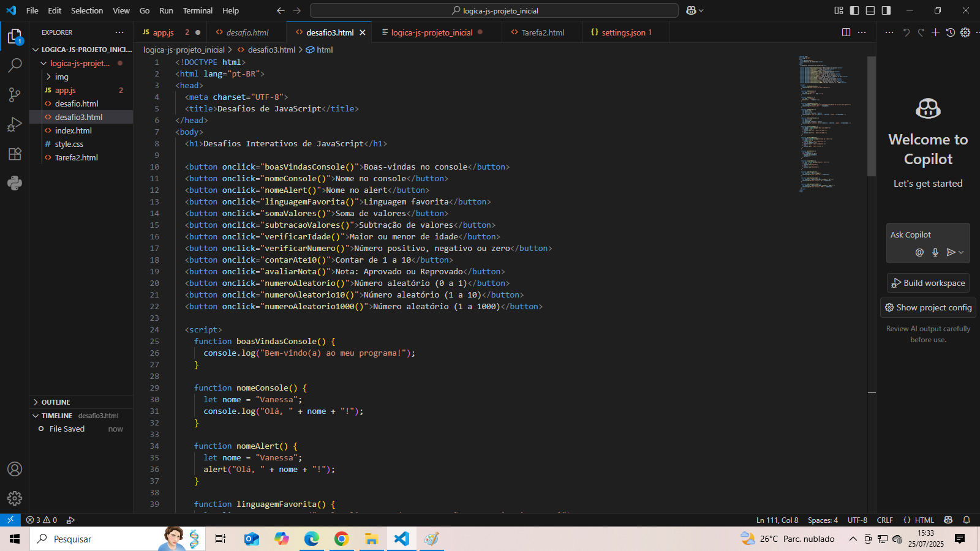Open errors and warnings count in status bar
The width and height of the screenshot is (980, 551).
pyautogui.click(x=42, y=520)
